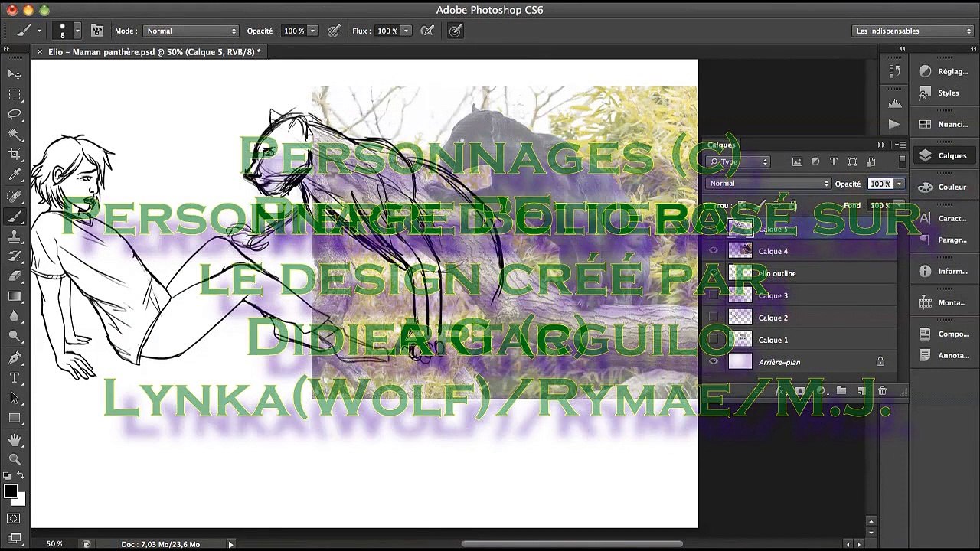Open the Les indispensables workspace dropdown
980x551 pixels.
[x=913, y=31]
